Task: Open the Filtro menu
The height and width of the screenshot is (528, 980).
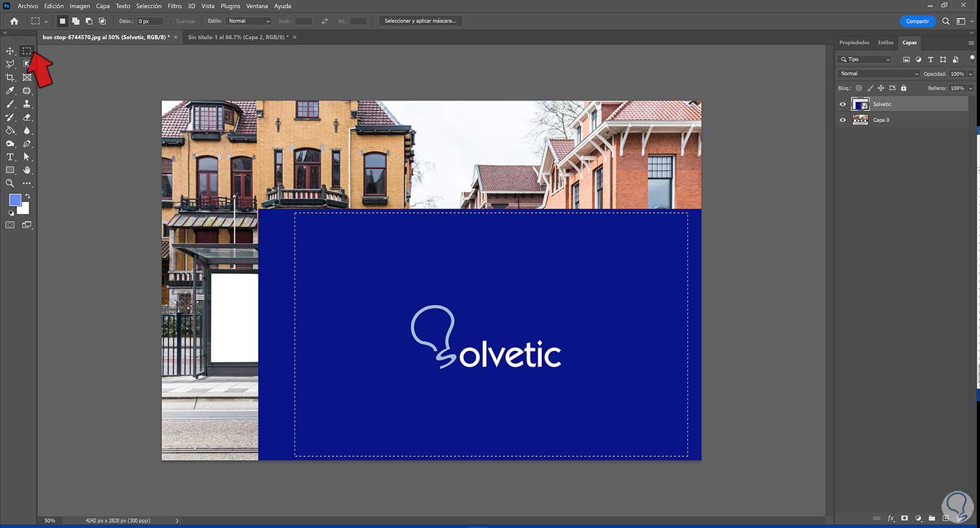Action: coord(174,6)
